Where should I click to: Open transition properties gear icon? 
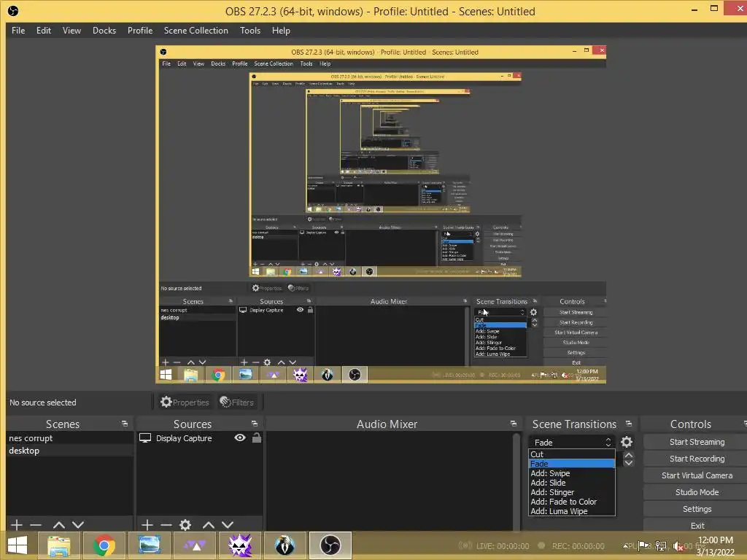click(627, 442)
